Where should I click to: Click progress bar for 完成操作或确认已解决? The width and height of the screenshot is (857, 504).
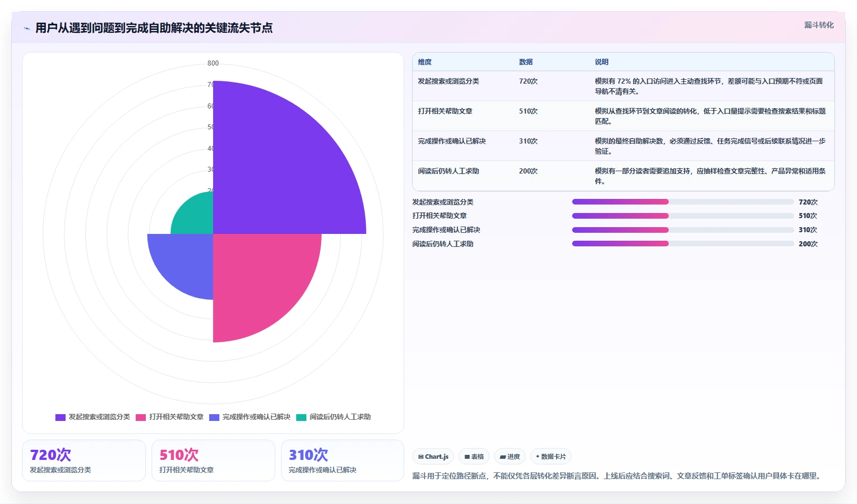[x=683, y=230]
